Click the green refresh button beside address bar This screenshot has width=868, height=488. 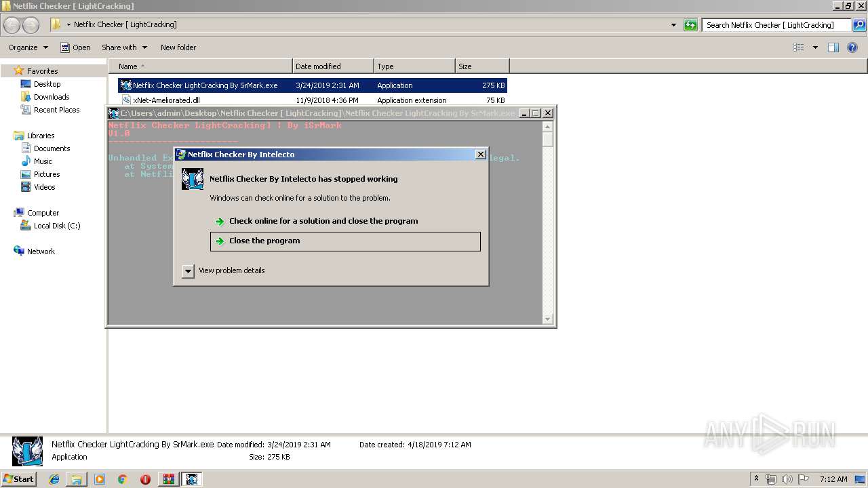point(690,25)
